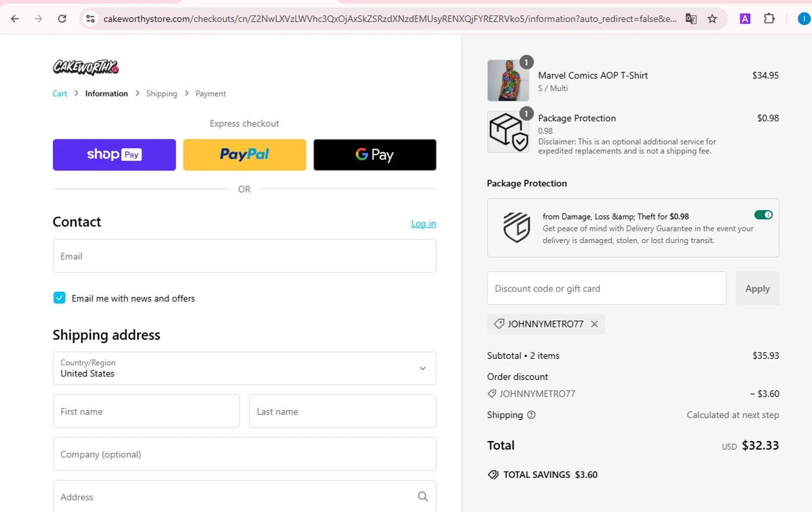812x512 pixels.
Task: Open the Country/Region dropdown
Action: click(x=245, y=369)
